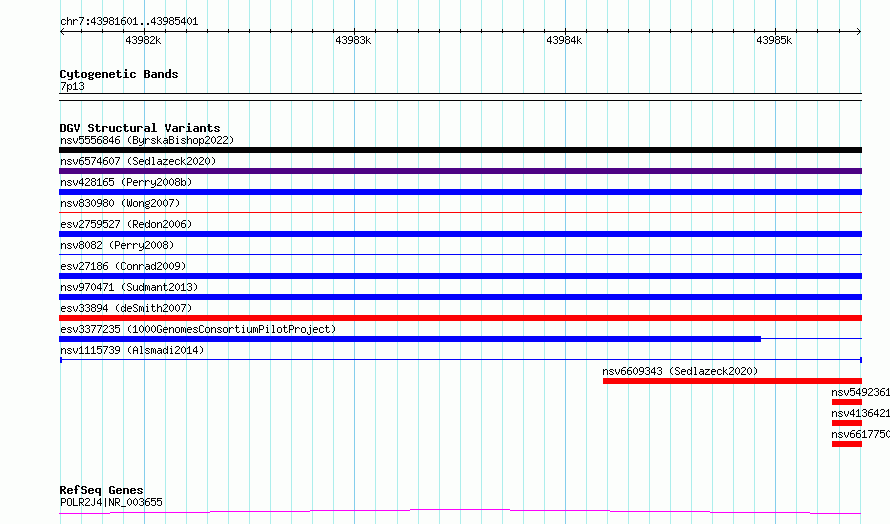Open nsv428165 (Perry2008b) variant label
Image resolution: width=890 pixels, height=524 pixels.
[x=126, y=182]
